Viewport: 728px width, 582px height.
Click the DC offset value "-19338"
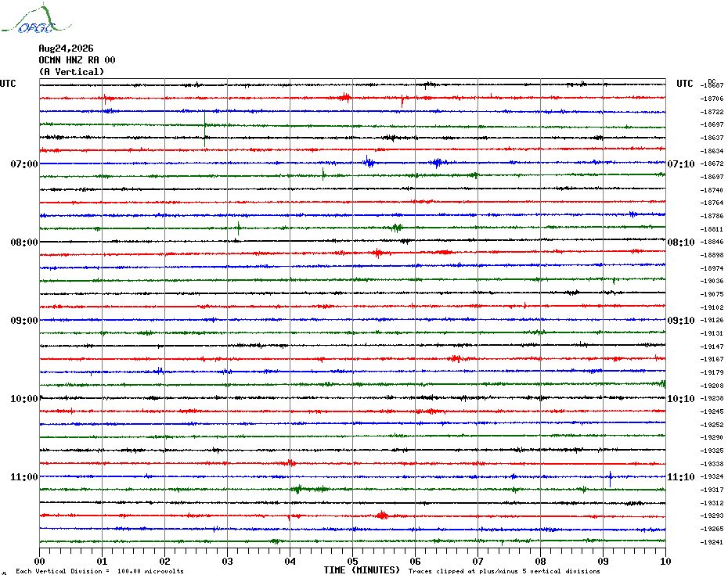pos(712,464)
